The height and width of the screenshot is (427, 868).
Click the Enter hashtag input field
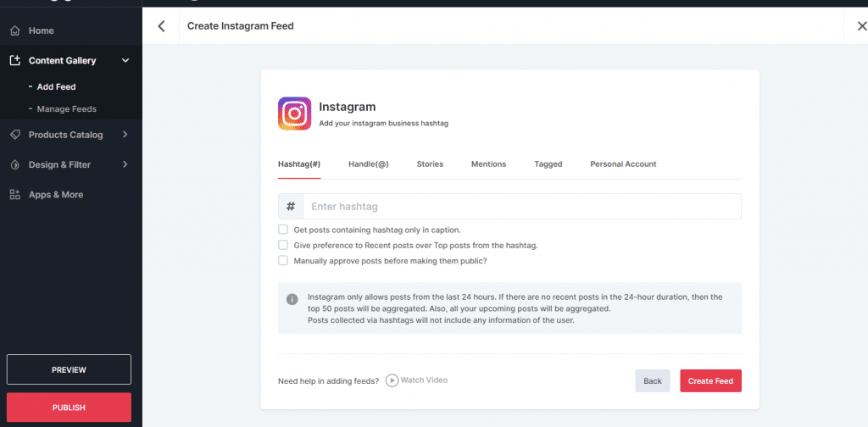click(x=521, y=207)
